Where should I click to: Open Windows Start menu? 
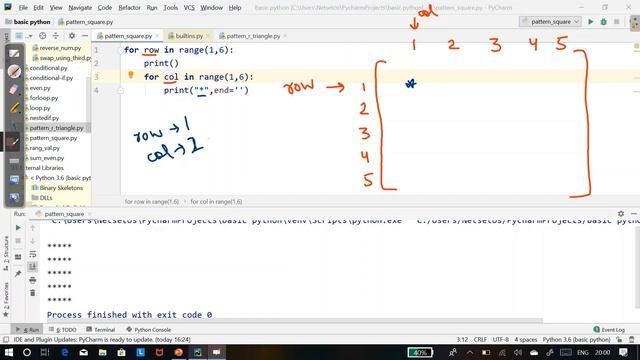pyautogui.click(x=8, y=352)
